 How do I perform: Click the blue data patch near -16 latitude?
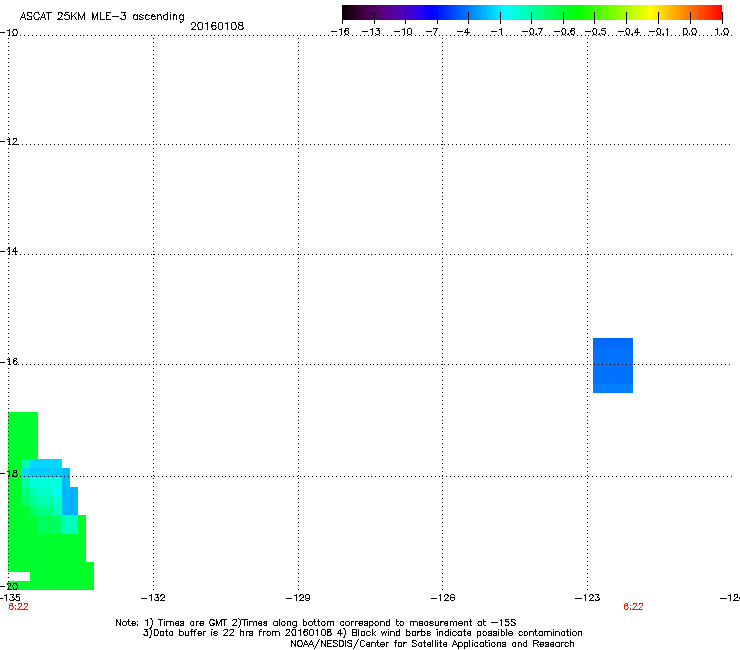point(613,365)
